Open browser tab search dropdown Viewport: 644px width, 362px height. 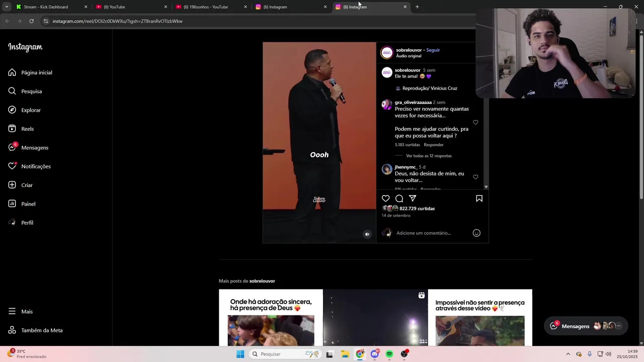pos(7,7)
